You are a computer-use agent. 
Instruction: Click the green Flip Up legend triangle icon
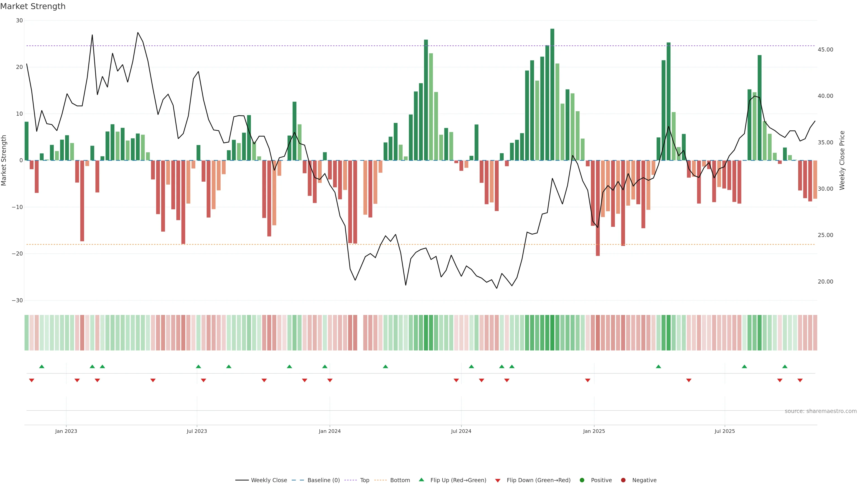[421, 480]
